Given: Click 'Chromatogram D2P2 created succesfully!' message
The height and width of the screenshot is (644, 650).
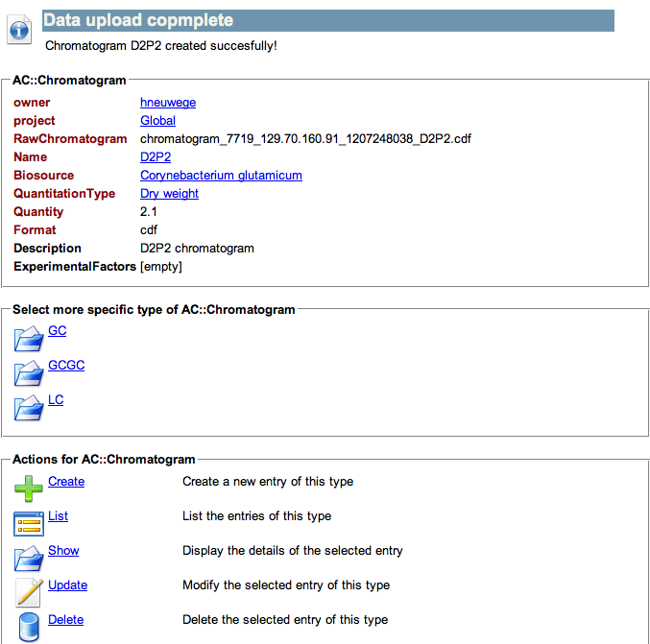Looking at the screenshot, I should pyautogui.click(x=161, y=45).
